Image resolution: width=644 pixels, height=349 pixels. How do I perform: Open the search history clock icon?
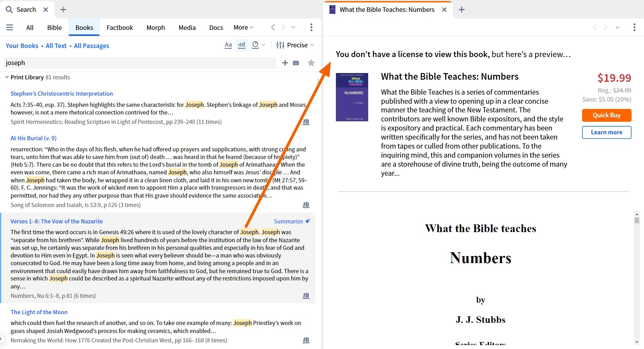(255, 45)
